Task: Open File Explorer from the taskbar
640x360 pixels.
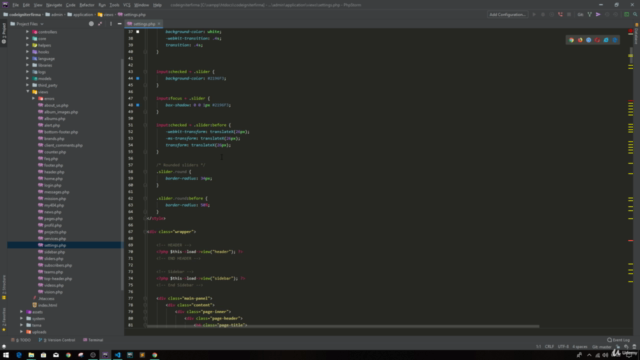Action: [31, 355]
